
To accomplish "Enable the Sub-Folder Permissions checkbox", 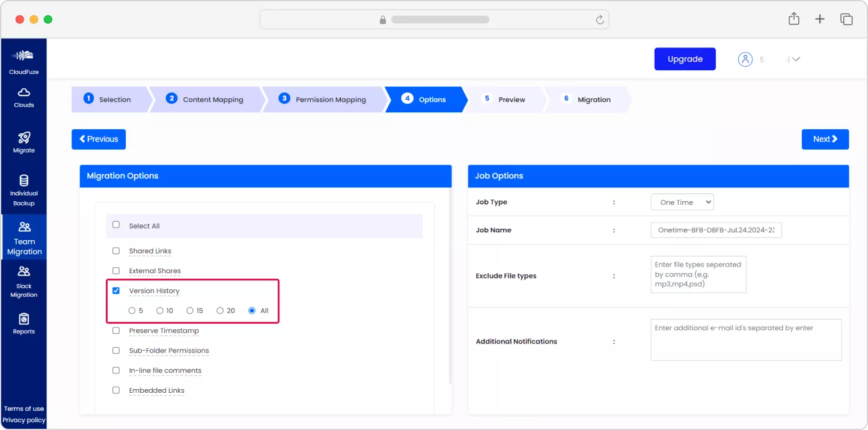I will [x=116, y=350].
